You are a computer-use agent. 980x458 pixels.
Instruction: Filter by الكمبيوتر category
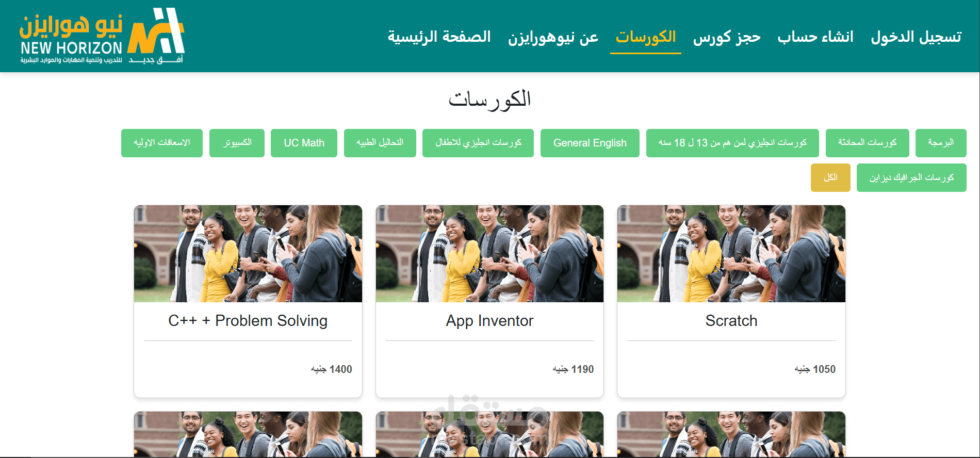(237, 143)
